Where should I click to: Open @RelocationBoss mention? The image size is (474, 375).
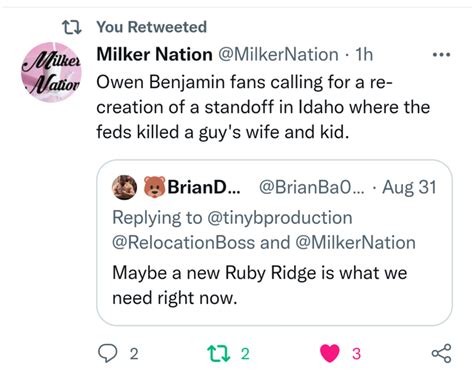click(184, 243)
